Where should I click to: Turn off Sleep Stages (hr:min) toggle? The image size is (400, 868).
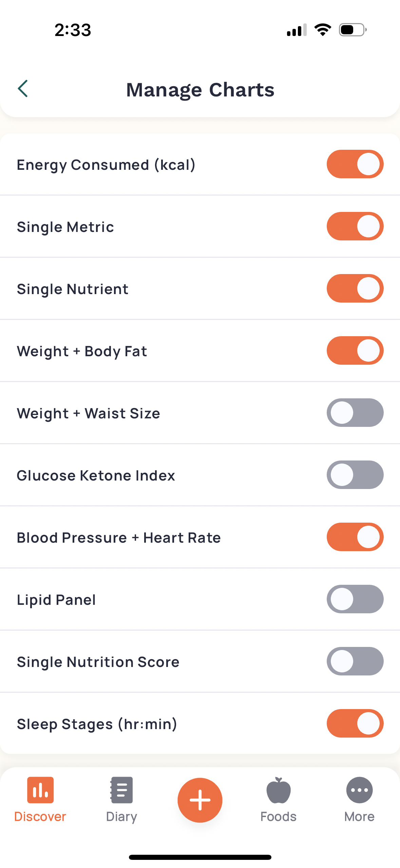pyautogui.click(x=355, y=723)
